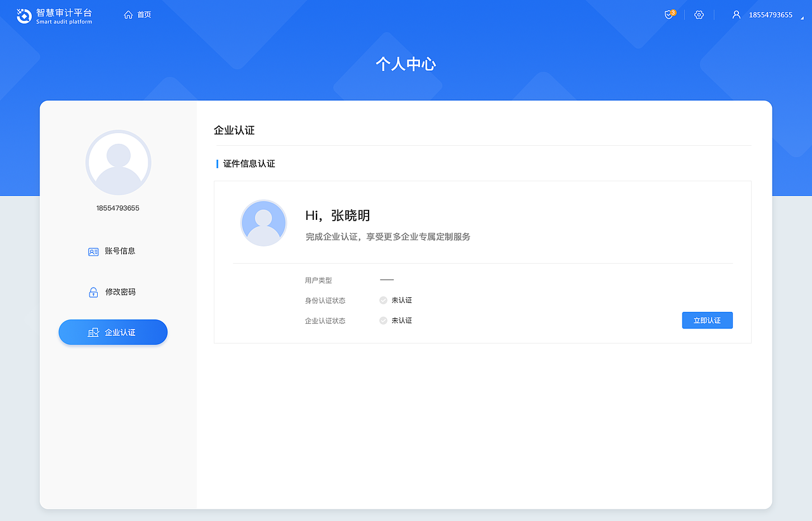Select the active 企业认证 sidebar entry

click(x=113, y=332)
